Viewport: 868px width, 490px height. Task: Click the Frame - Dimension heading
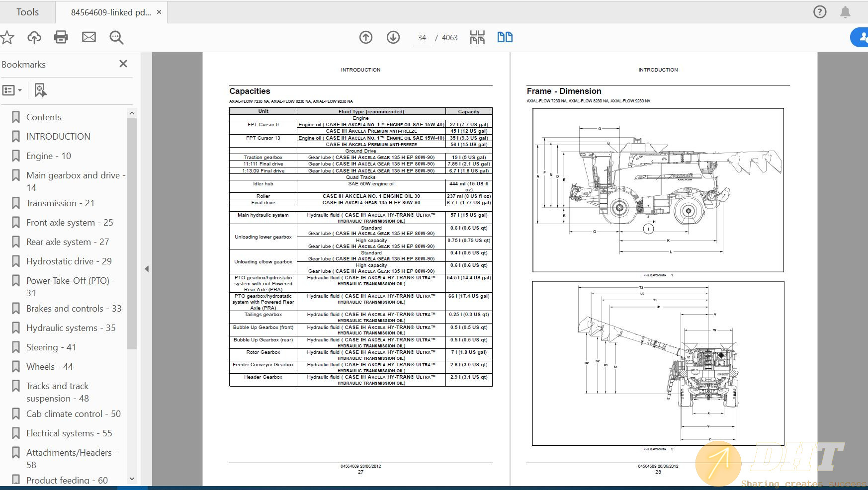[564, 91]
